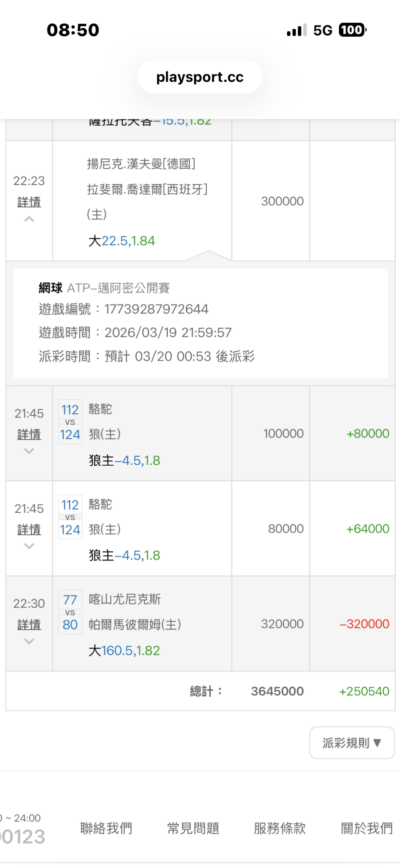Tap the 喀山尤尼克斯 score 77 box
The width and height of the screenshot is (400, 868).
[x=70, y=600]
